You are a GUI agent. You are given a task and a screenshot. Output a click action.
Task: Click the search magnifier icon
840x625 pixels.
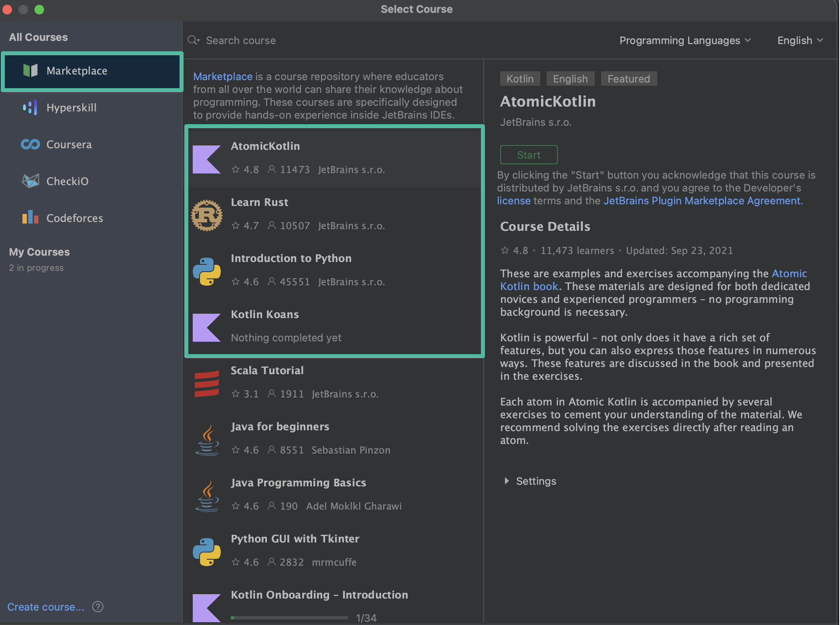click(x=193, y=40)
